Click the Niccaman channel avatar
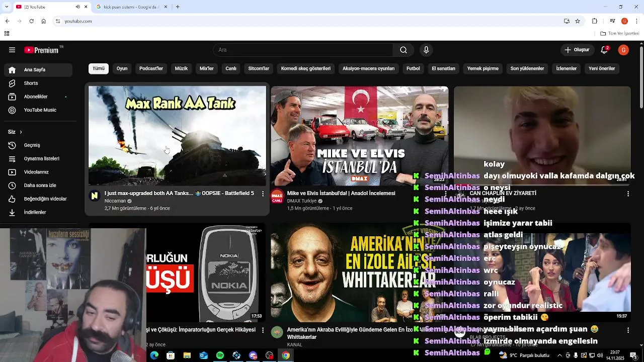The image size is (644, 362). (x=95, y=196)
